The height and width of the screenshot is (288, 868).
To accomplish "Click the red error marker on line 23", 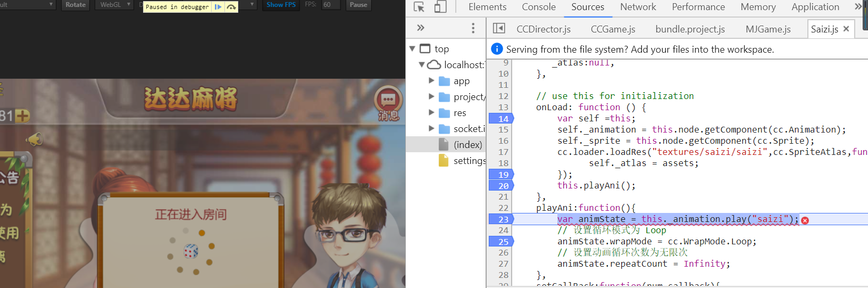I will coord(805,220).
